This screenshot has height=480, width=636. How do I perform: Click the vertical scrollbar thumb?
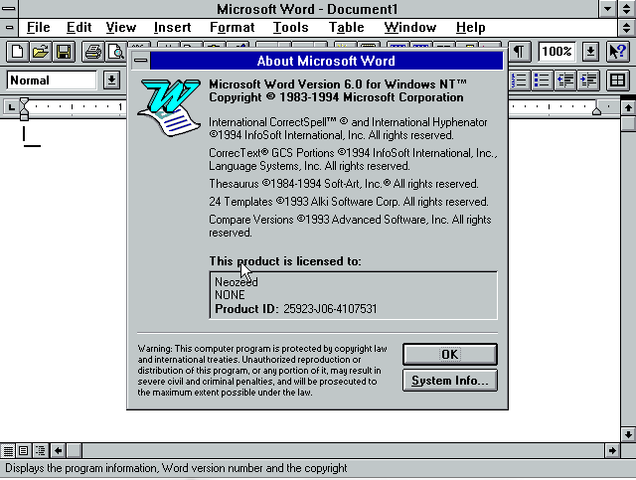[628, 124]
